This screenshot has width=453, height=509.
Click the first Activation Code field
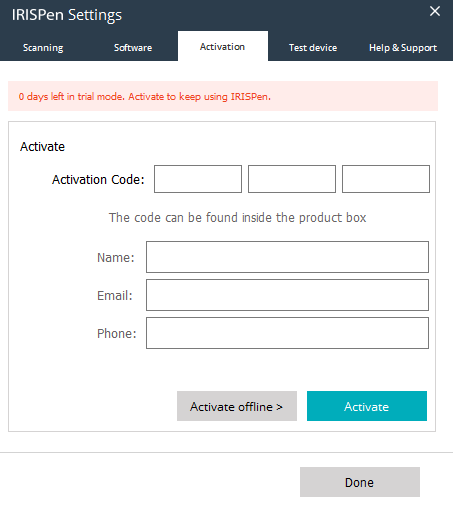pos(198,179)
